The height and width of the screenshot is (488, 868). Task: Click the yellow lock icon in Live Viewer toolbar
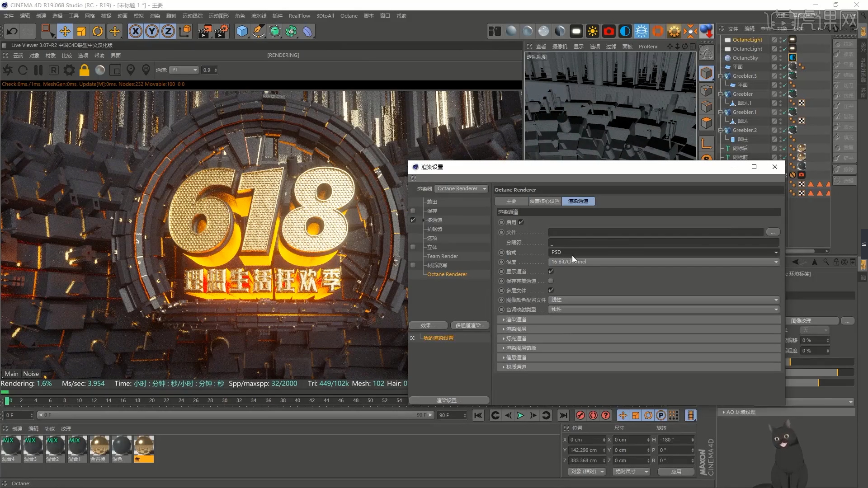click(84, 70)
